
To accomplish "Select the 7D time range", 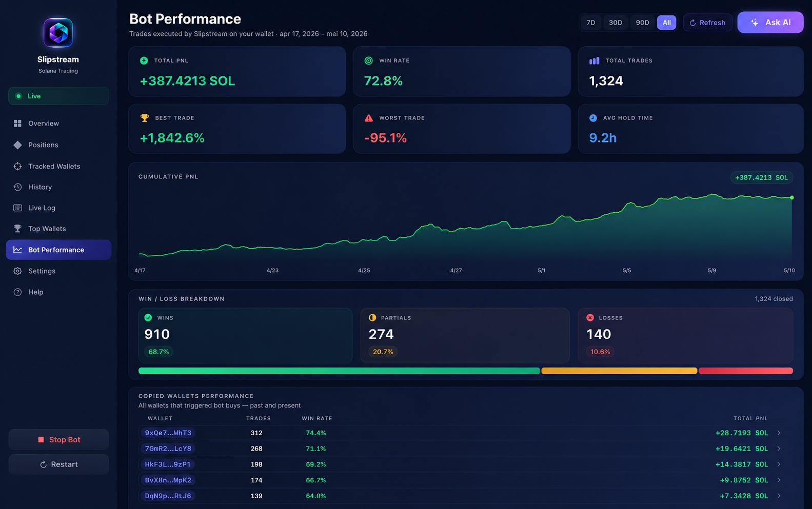I will [591, 23].
